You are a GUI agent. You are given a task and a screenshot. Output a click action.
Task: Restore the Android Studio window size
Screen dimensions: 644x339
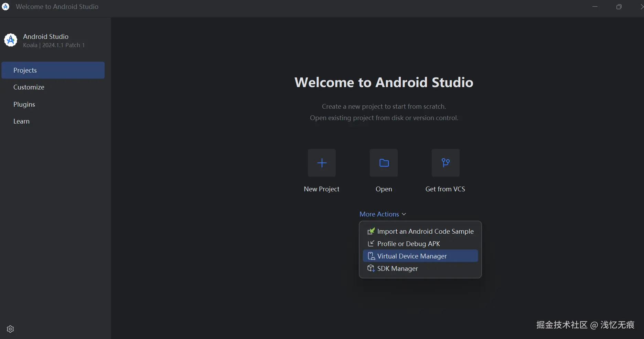619,7
